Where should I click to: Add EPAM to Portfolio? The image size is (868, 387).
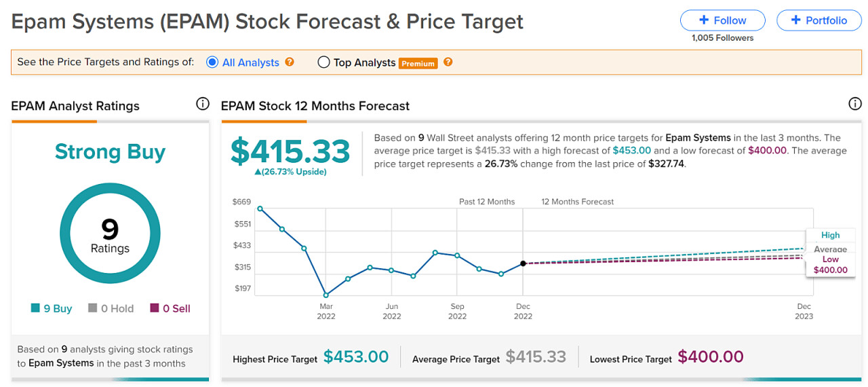[818, 20]
